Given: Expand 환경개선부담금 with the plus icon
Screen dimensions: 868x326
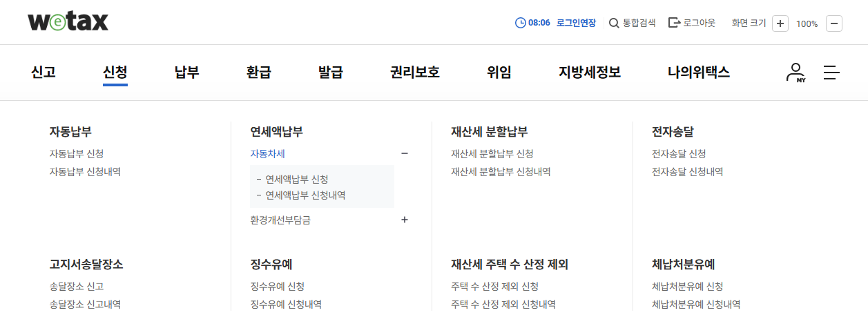Looking at the screenshot, I should coord(405,220).
